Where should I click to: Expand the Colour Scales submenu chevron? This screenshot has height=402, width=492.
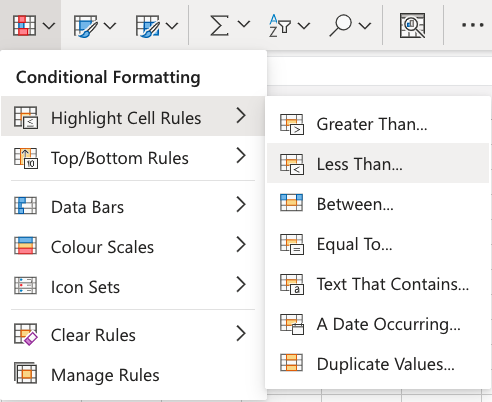coord(241,245)
